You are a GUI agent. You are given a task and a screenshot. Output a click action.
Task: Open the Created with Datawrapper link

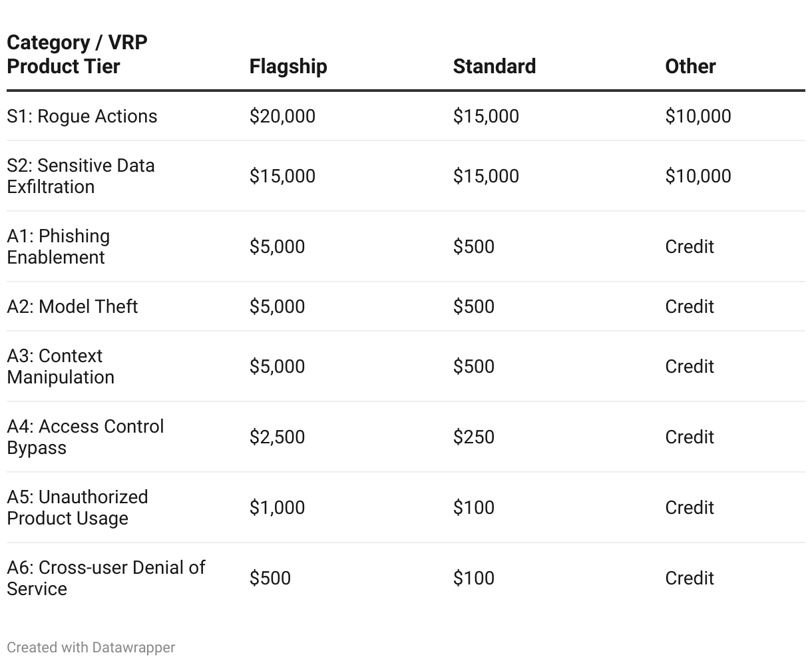click(91, 647)
